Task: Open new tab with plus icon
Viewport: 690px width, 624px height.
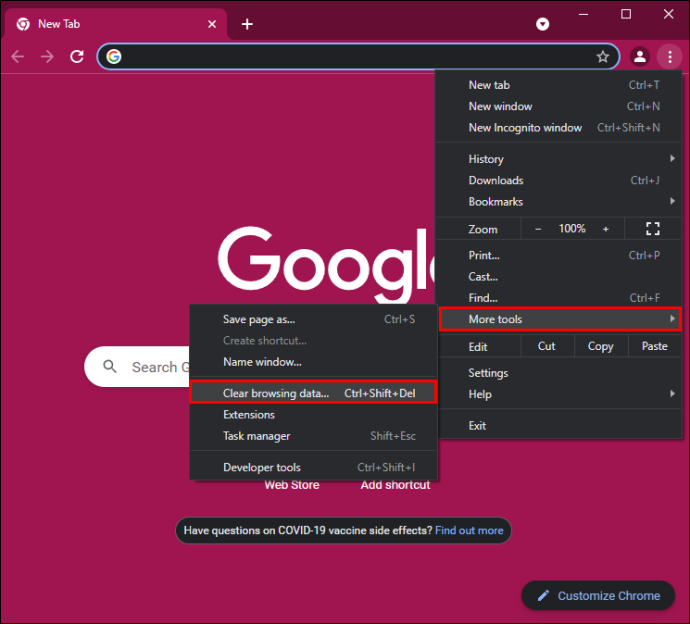Action: (247, 24)
